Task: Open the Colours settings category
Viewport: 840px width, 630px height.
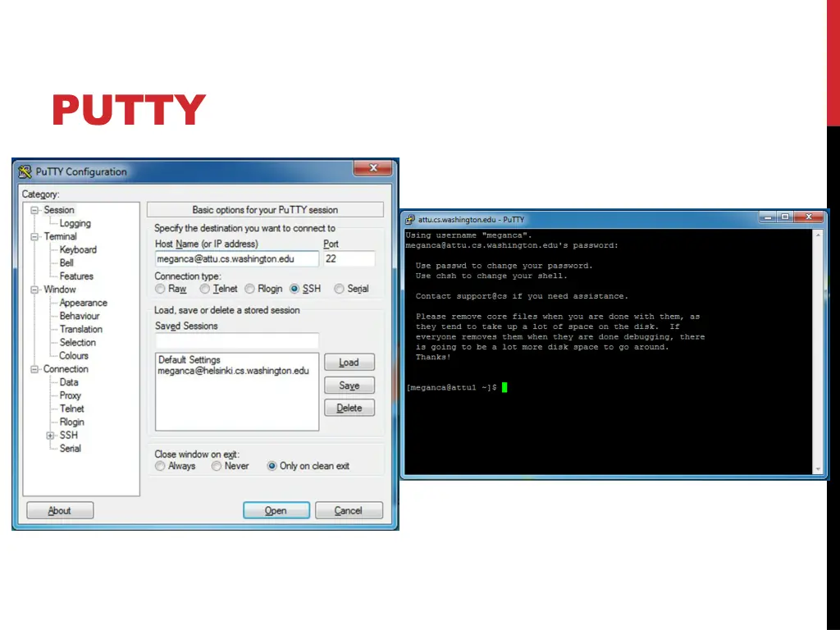Action: coord(73,356)
